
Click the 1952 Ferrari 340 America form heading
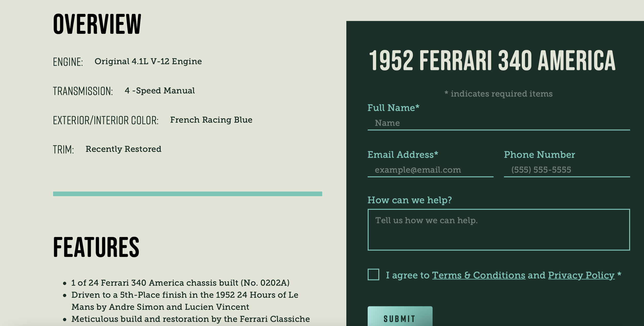coord(492,60)
